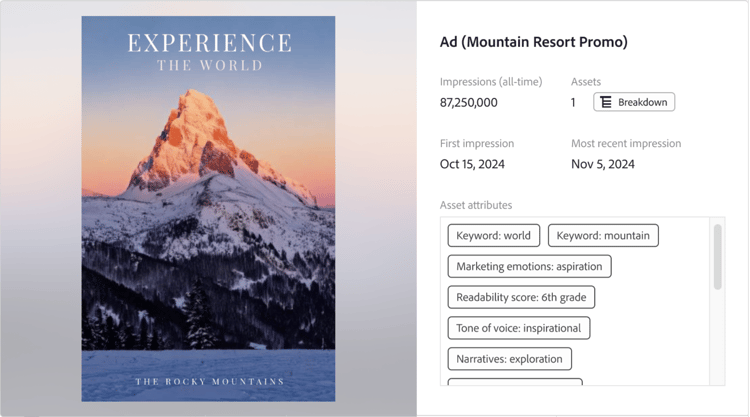This screenshot has width=750, height=417.
Task: Click 'EXPERIENCE THE WORLD' headline on poster
Action: tap(209, 52)
